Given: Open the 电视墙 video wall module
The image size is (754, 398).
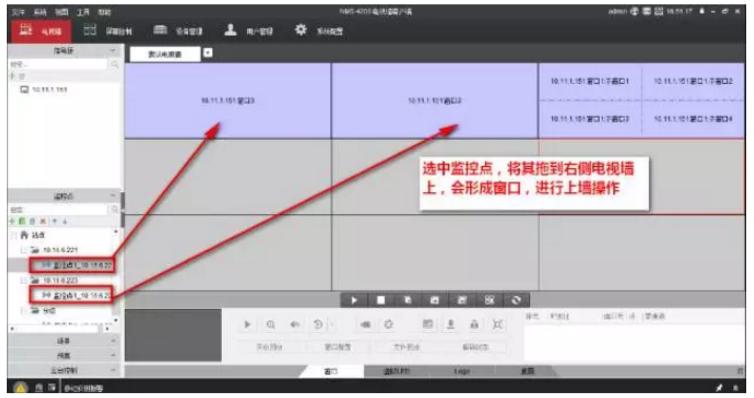Looking at the screenshot, I should pos(41,31).
